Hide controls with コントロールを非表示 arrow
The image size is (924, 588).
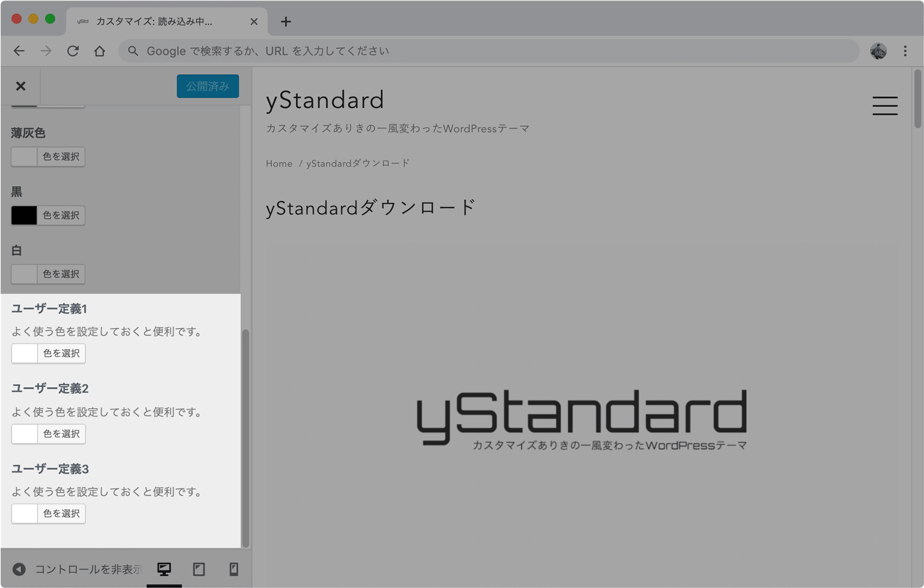(19, 569)
